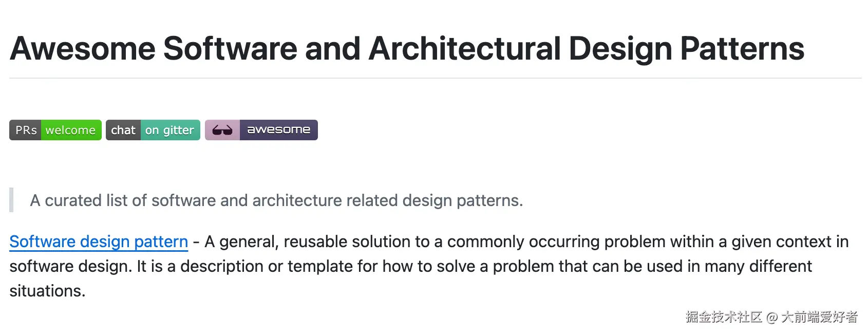Screen dimensions: 868x334
Task: Click the sunglasses icon on the awesome badge
Action: coord(222,131)
